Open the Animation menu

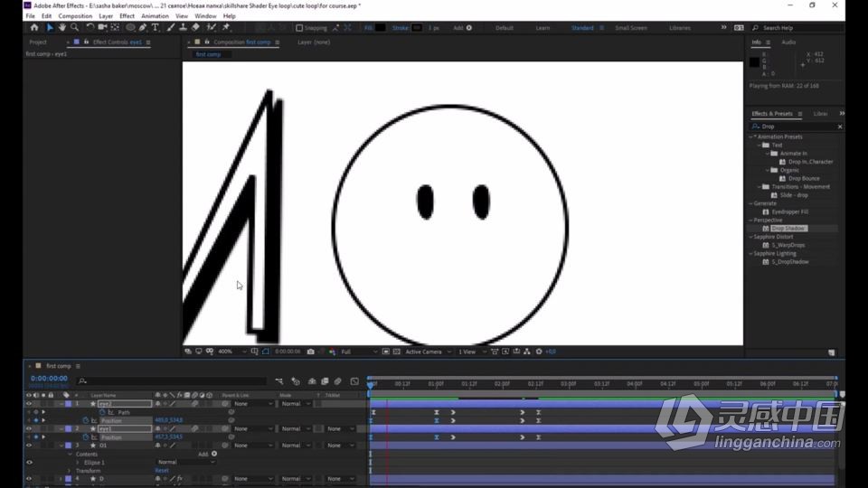(x=155, y=16)
